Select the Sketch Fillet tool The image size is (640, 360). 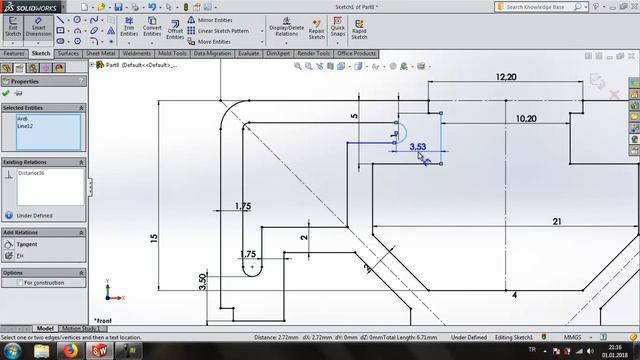click(94, 41)
